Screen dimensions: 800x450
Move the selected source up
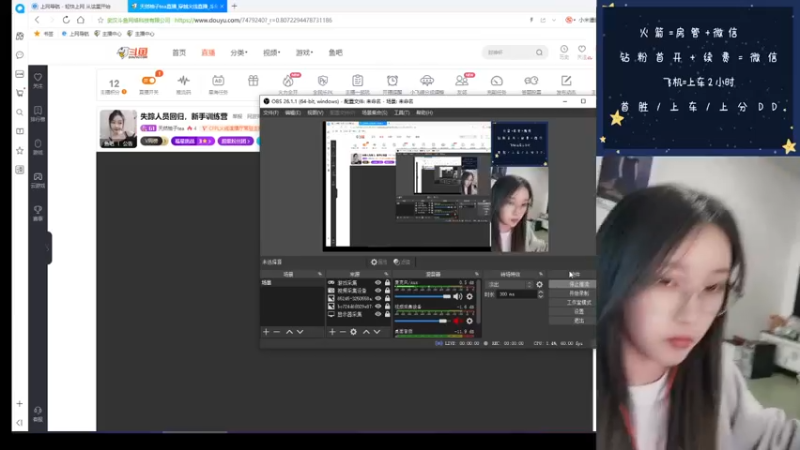366,332
